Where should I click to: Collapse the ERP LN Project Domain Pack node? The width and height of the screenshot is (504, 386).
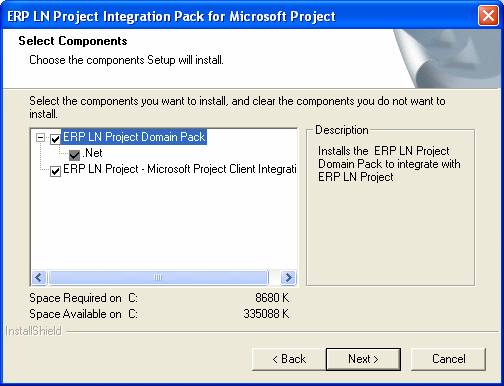(40, 138)
